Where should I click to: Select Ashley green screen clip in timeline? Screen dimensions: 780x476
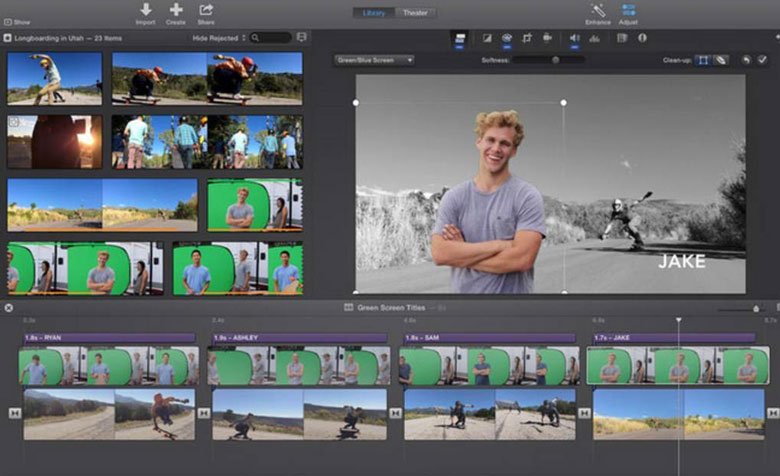(298, 366)
